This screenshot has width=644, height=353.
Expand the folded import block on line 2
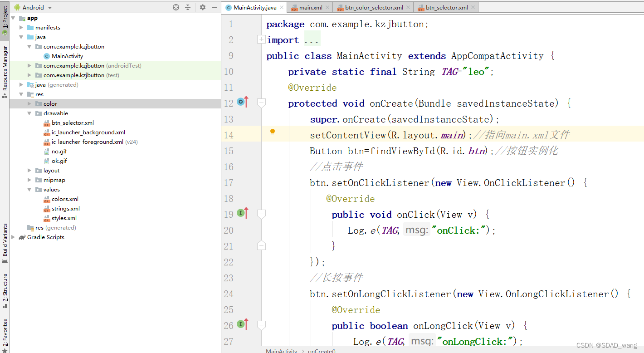coord(261,39)
